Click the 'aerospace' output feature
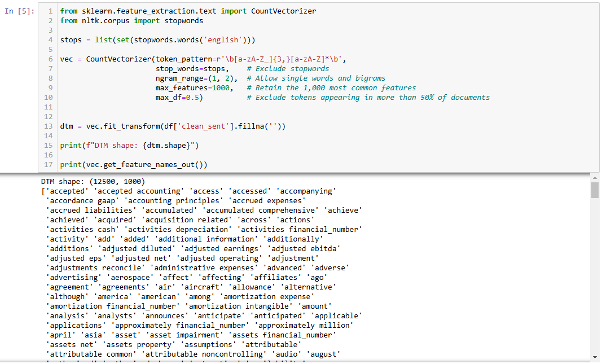 pos(130,278)
